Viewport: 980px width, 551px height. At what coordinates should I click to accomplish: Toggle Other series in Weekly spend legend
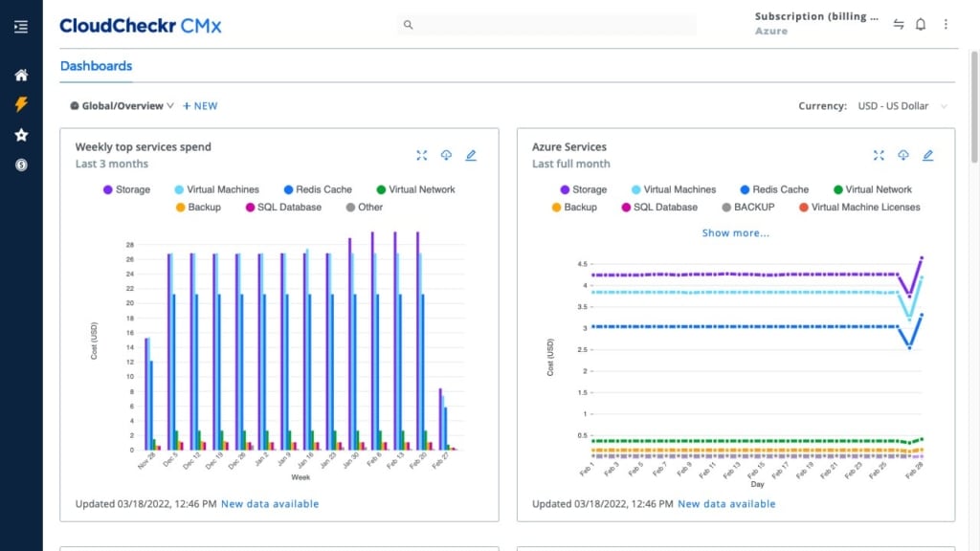pyautogui.click(x=365, y=207)
